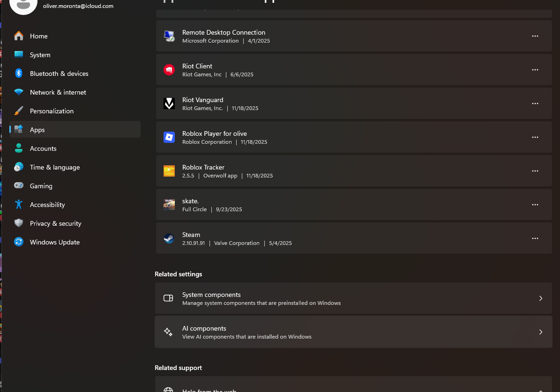Expand System components chevron
Screen dimensions: 560x392
click(x=541, y=298)
